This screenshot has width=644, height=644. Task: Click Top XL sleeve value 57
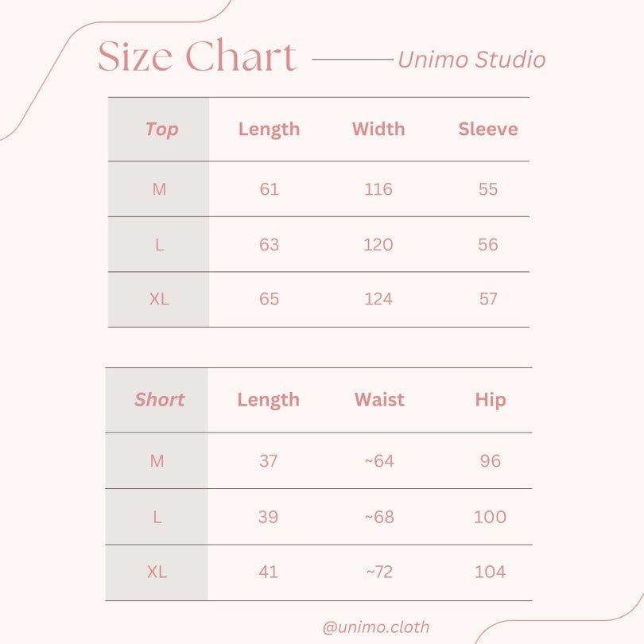[x=488, y=299]
